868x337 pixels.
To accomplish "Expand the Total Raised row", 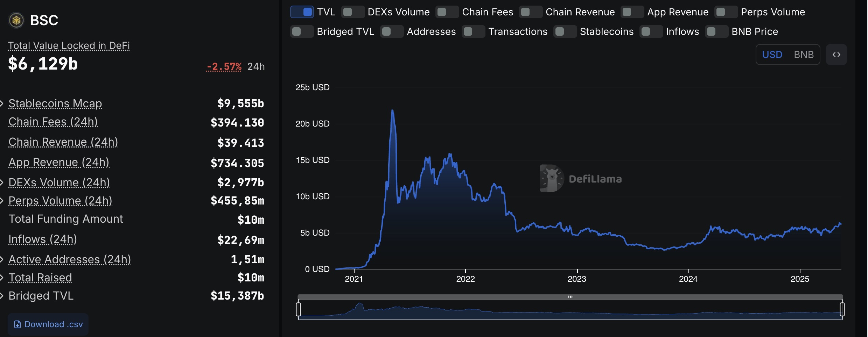I will (2, 278).
